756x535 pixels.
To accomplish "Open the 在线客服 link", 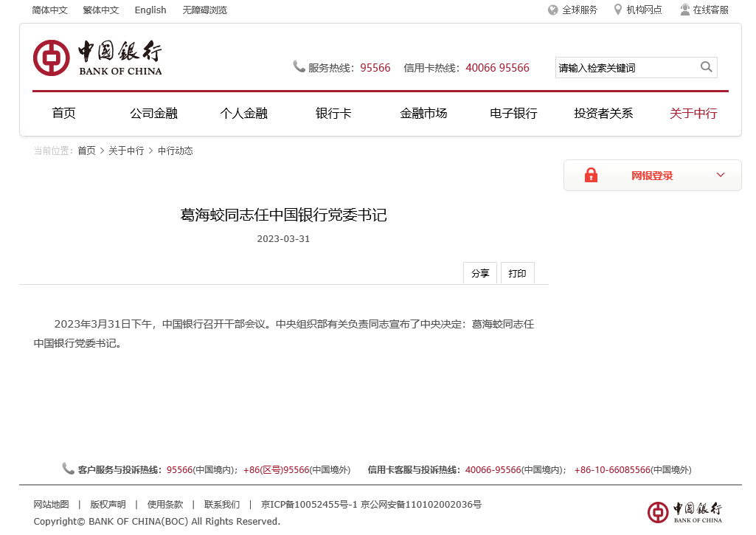I will coord(711,10).
